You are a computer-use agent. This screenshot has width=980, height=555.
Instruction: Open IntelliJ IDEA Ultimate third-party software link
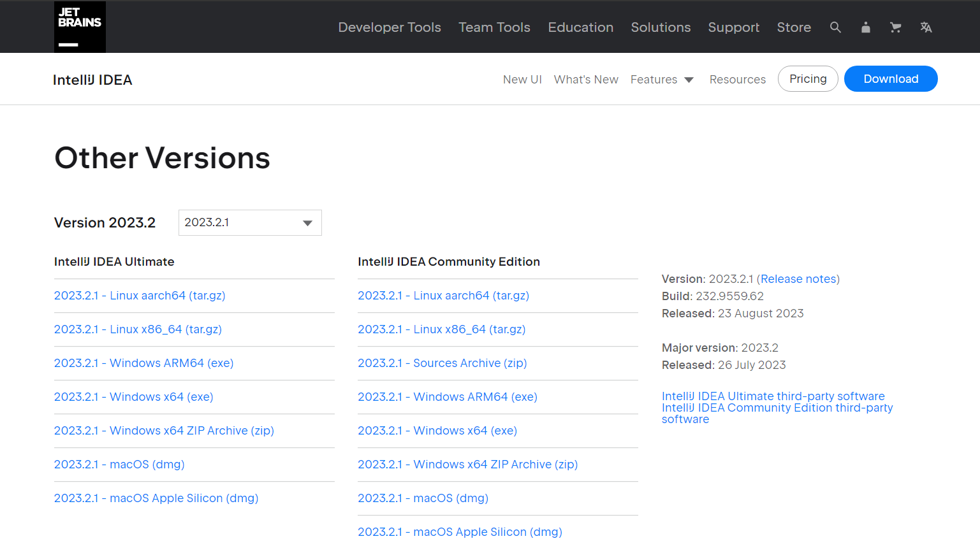773,396
